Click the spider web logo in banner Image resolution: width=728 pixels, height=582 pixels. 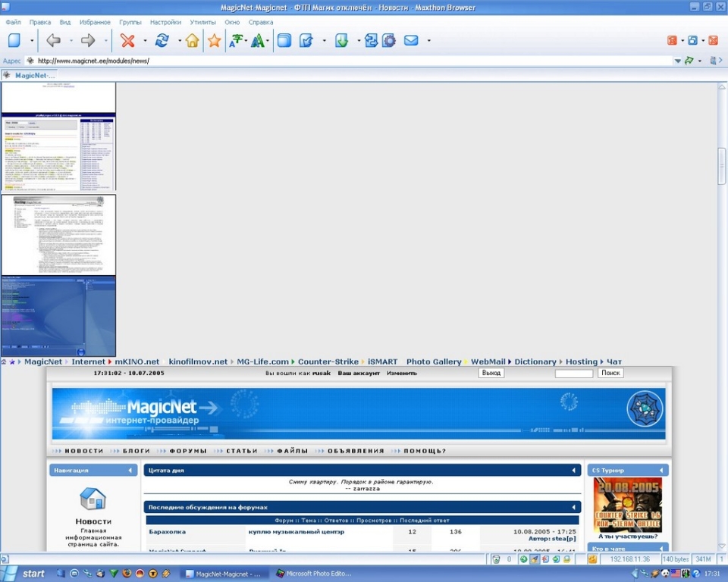645,409
